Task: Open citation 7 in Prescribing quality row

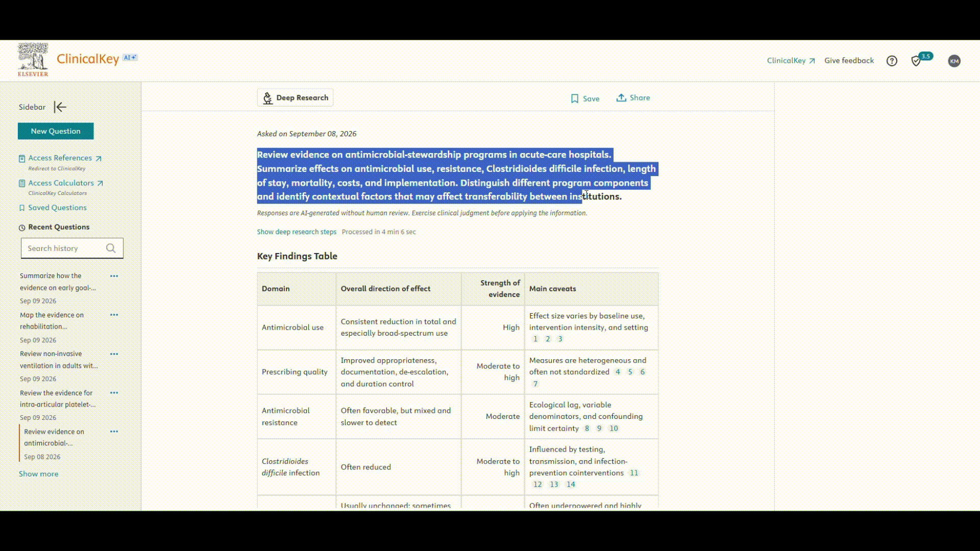Action: click(x=535, y=384)
